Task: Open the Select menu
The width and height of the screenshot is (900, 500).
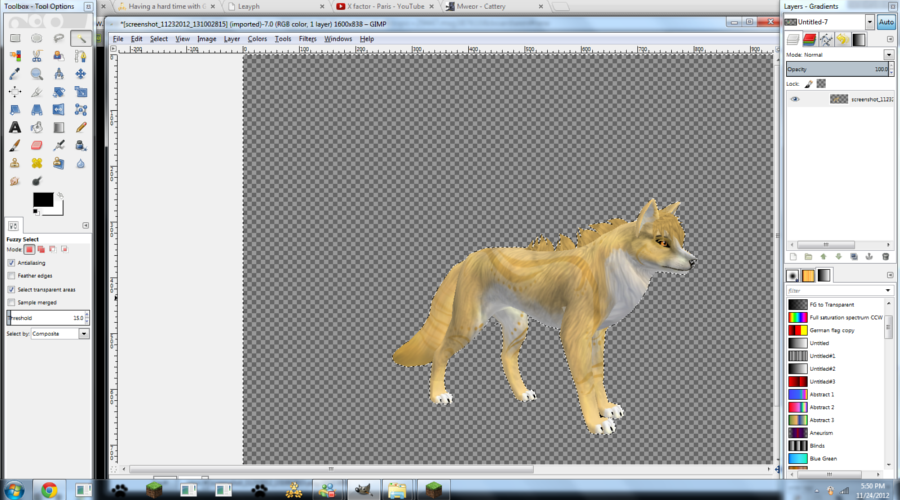Action: point(159,39)
